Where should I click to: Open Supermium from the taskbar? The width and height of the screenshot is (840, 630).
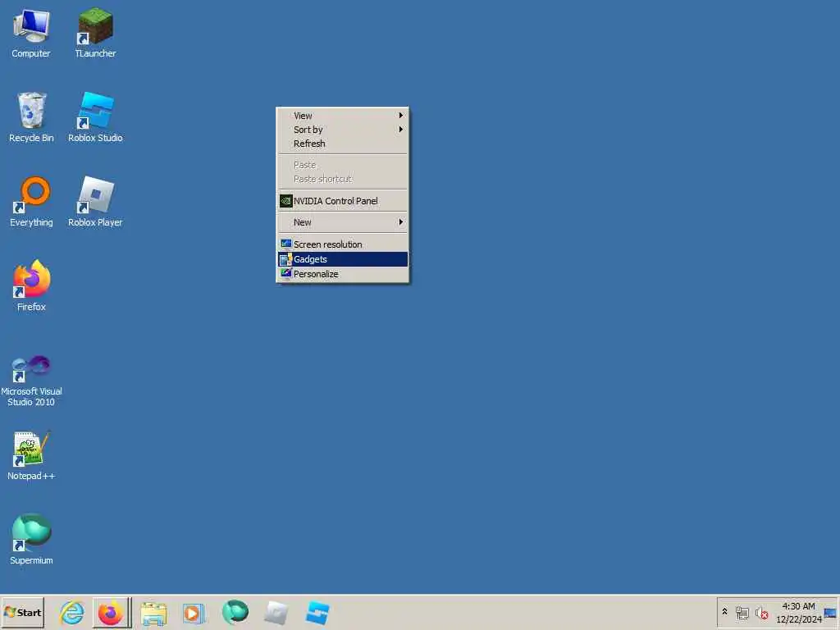point(235,612)
